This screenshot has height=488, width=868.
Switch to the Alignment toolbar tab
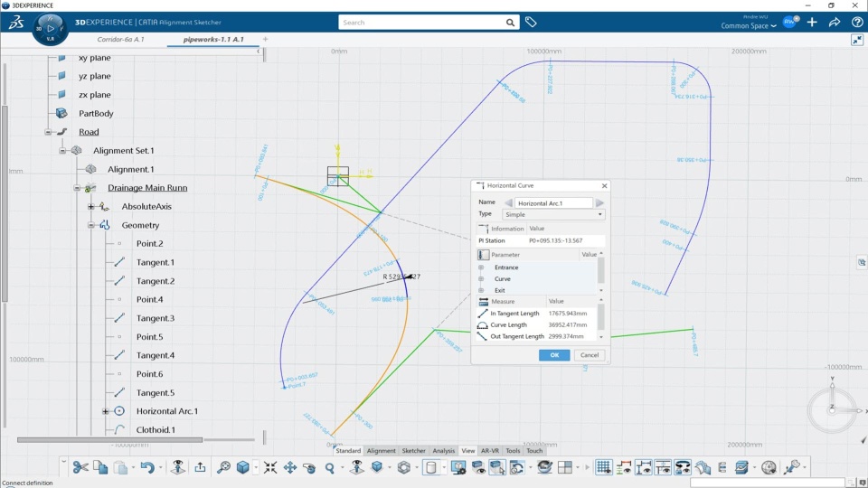point(381,451)
